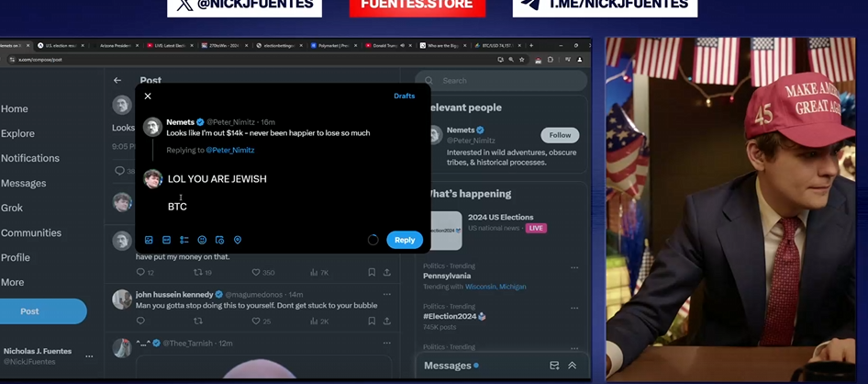Open new message icon in Messages drawer
This screenshot has width=868, height=384.
[x=554, y=366]
